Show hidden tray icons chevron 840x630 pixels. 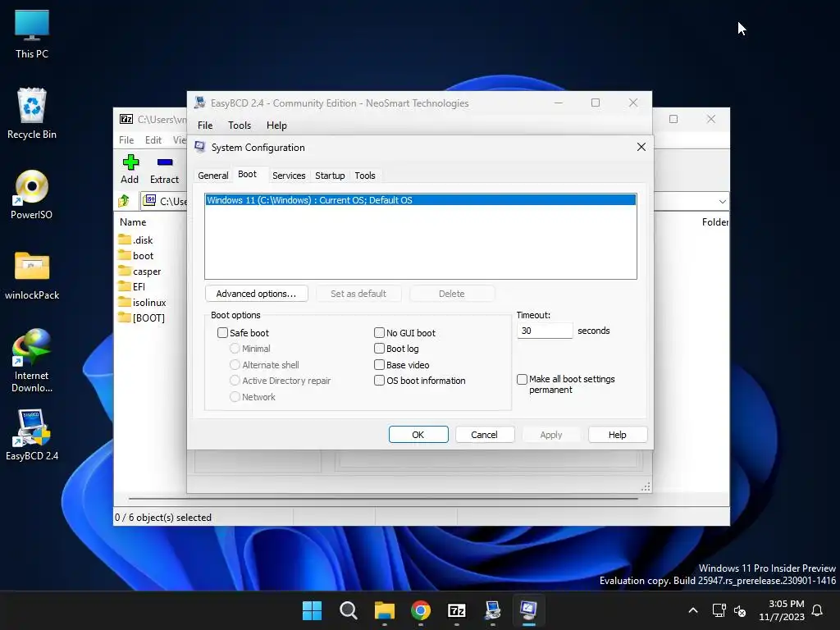(692, 610)
